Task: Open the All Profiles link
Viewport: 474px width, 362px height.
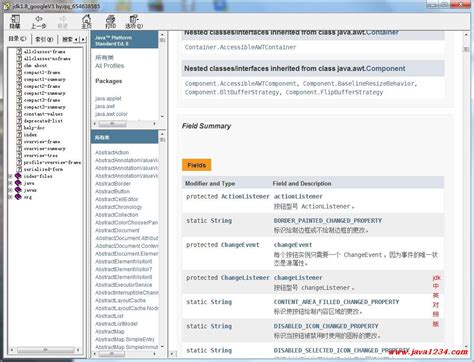Action: pos(110,66)
